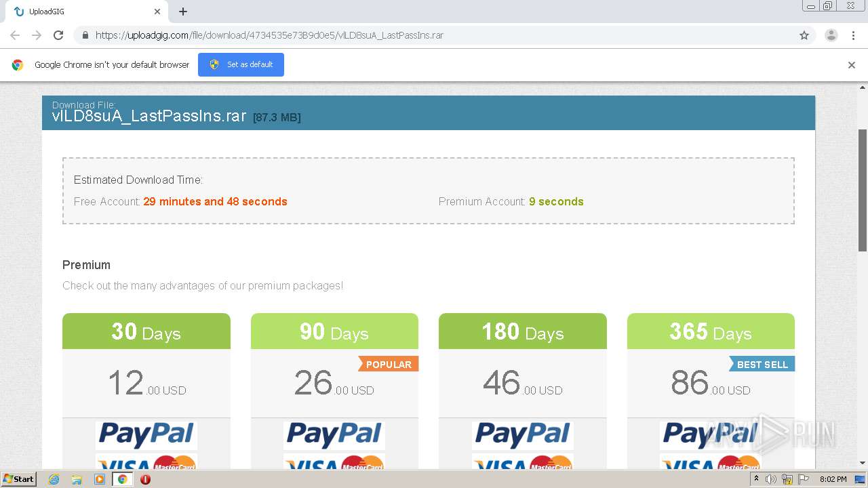Open the network tray icon
The image size is (868, 488).
pyautogui.click(x=787, y=479)
